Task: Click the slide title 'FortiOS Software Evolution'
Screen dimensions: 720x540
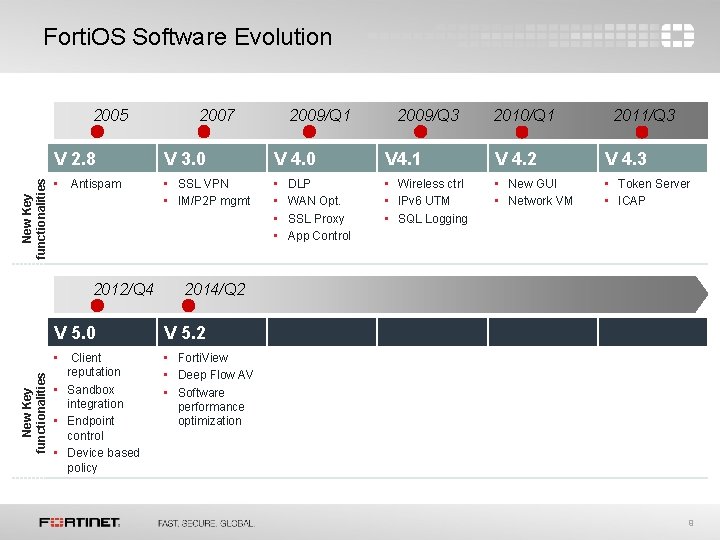Action: (x=187, y=37)
